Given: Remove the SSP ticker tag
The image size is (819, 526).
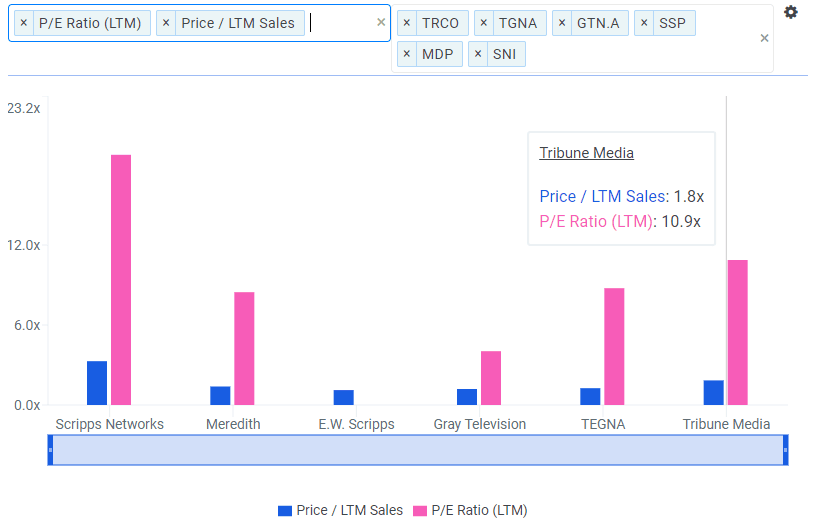Looking at the screenshot, I should pyautogui.click(x=644, y=22).
